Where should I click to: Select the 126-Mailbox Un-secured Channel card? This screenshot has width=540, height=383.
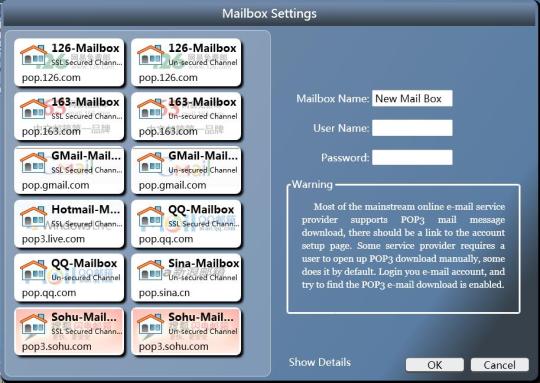click(186, 62)
